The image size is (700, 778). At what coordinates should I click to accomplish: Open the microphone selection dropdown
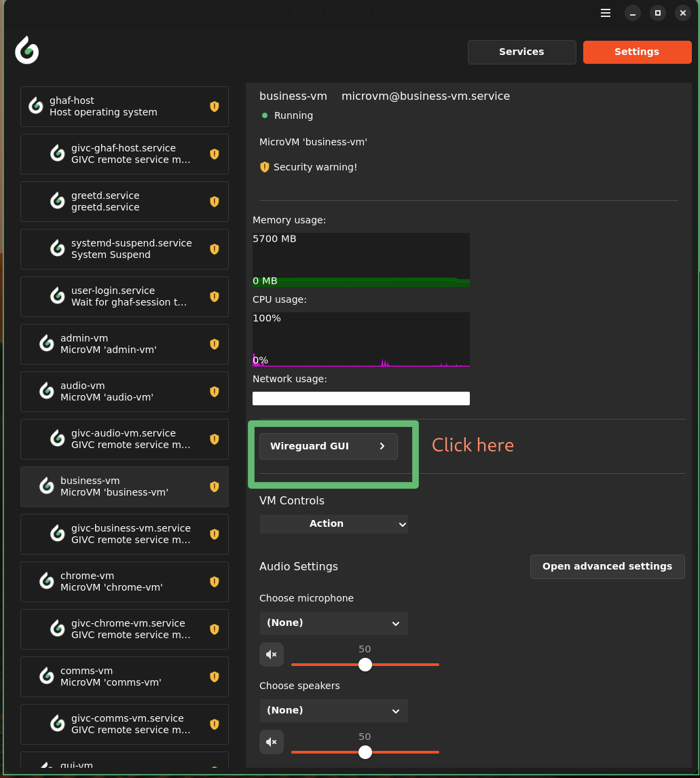click(333, 623)
